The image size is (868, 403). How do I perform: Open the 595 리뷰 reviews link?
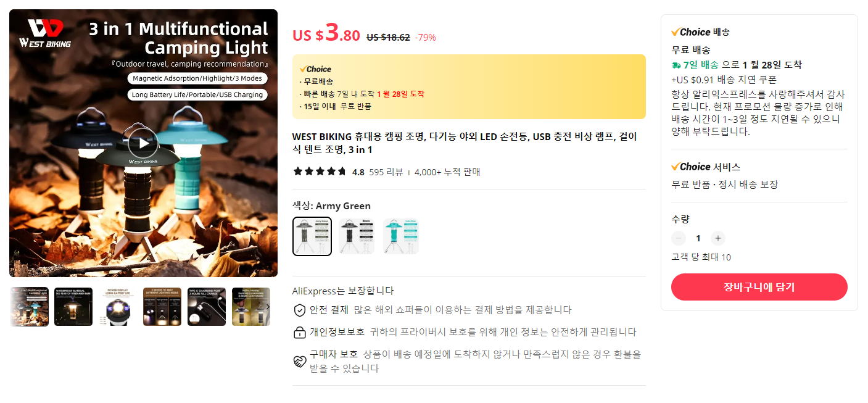pyautogui.click(x=386, y=172)
